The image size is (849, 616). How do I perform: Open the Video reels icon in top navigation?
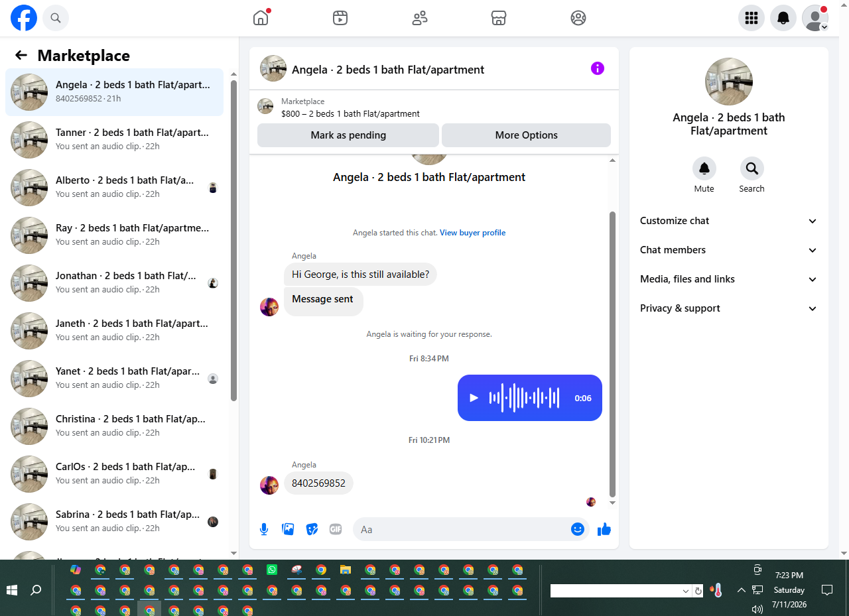pos(340,18)
